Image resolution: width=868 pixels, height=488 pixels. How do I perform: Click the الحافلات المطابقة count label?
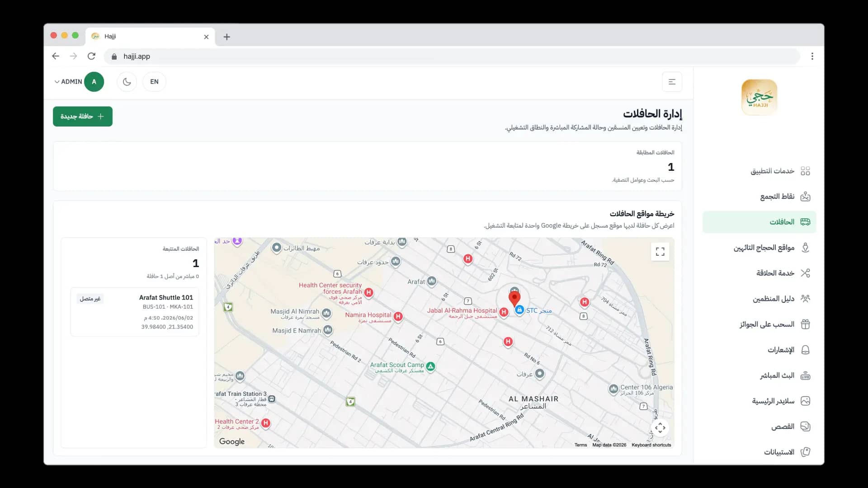click(655, 153)
